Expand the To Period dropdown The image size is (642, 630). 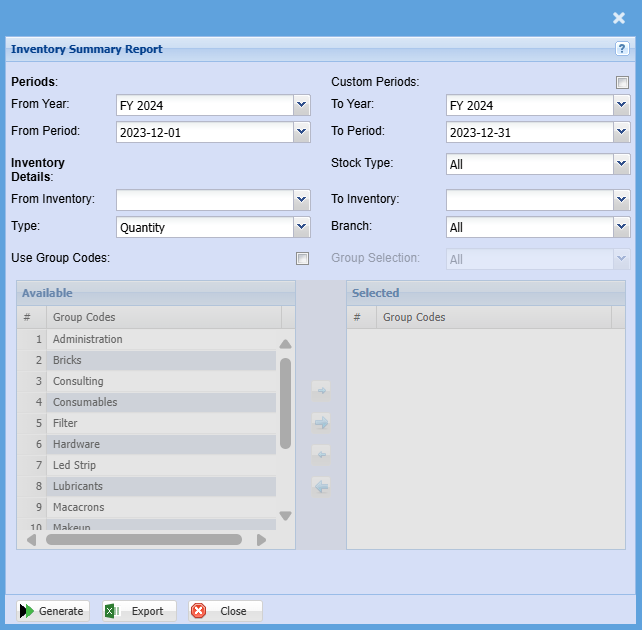622,132
